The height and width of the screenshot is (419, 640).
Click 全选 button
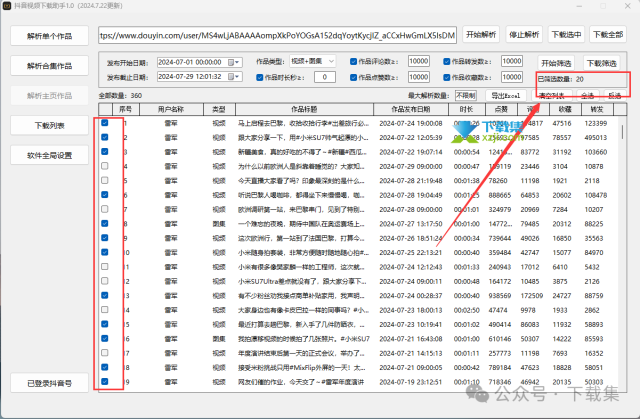(x=587, y=96)
